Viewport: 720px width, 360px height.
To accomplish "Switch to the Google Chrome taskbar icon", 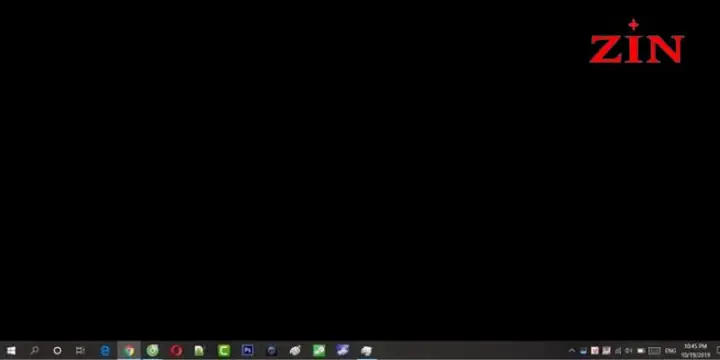I will (129, 351).
